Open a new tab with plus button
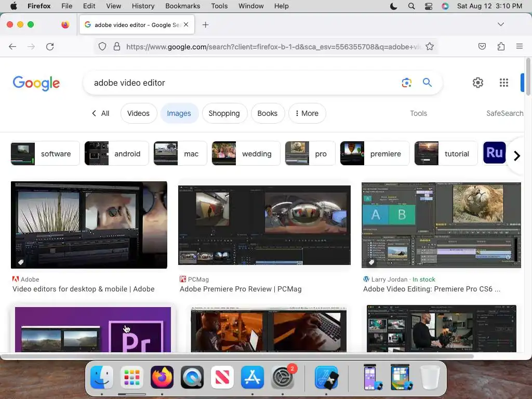 205,25
